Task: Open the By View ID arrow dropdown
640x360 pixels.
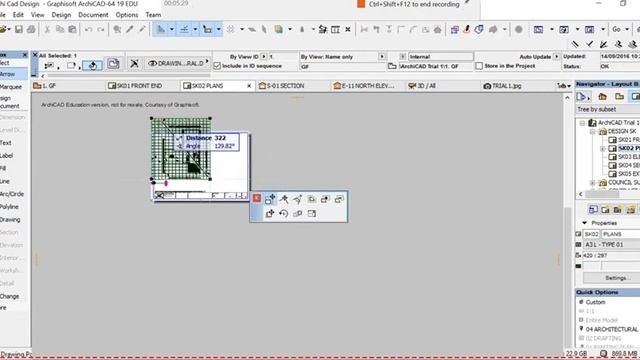Action: tap(264, 57)
